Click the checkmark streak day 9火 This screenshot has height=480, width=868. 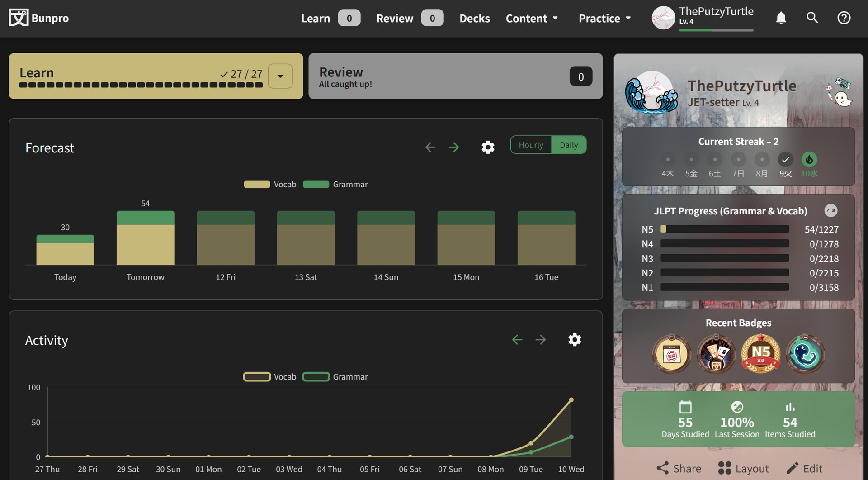(786, 159)
